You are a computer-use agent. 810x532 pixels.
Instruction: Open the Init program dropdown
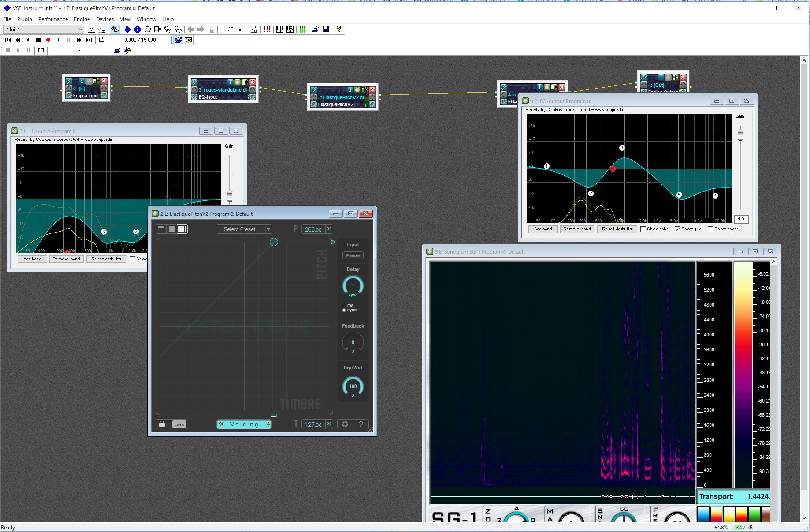click(43, 30)
